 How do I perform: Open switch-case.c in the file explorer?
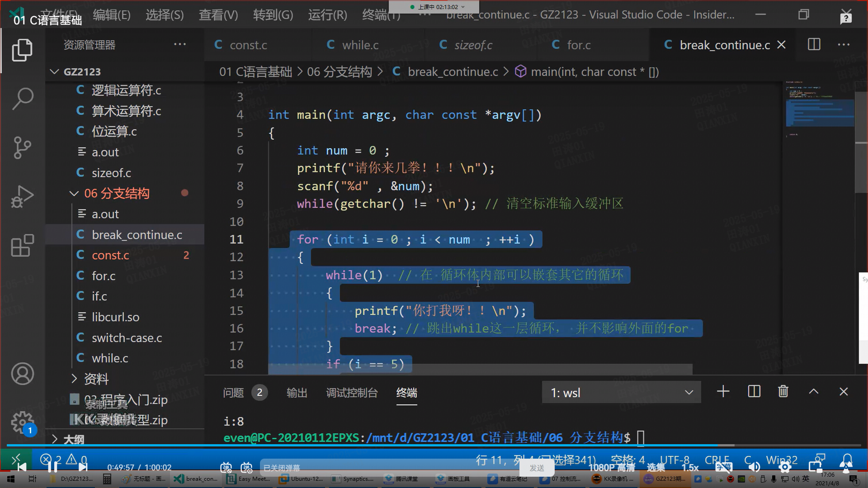pyautogui.click(x=127, y=338)
